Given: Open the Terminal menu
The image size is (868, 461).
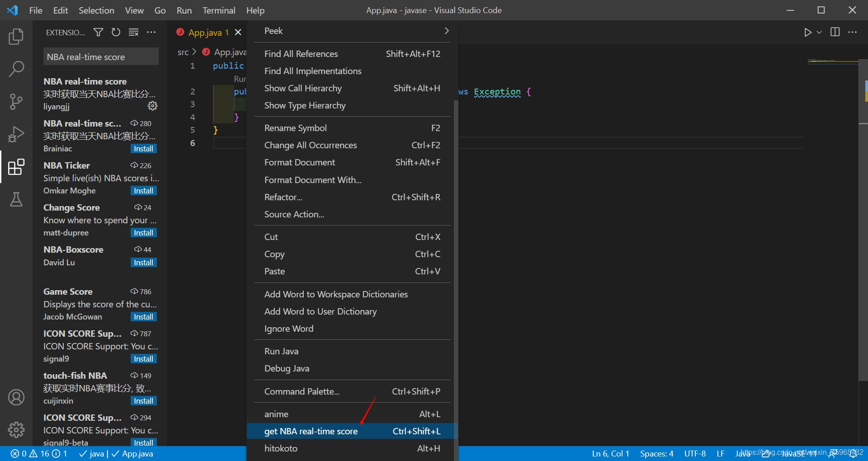Looking at the screenshot, I should click(219, 10).
